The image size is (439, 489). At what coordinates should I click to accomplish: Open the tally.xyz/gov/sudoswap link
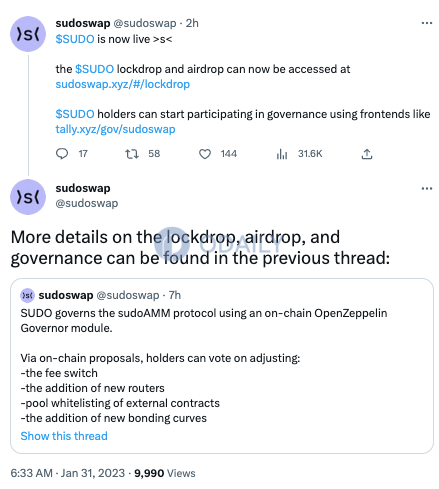click(x=115, y=129)
